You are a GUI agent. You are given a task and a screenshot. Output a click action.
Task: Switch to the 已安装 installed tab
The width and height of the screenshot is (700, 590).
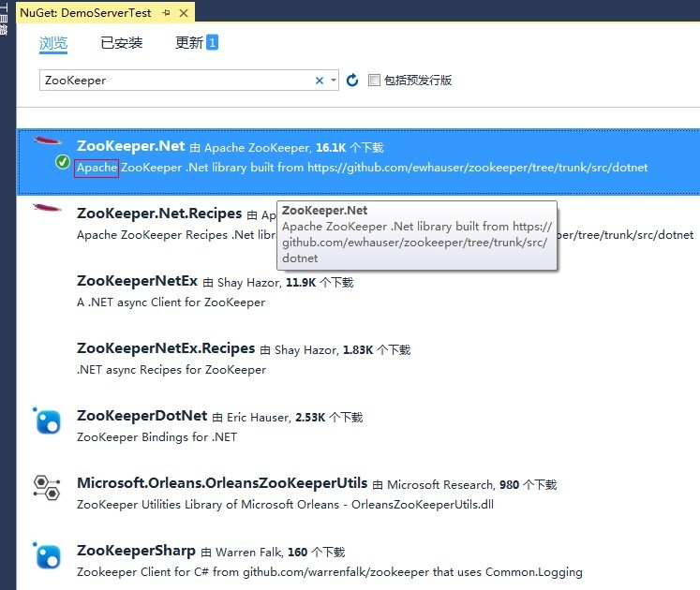pos(121,43)
